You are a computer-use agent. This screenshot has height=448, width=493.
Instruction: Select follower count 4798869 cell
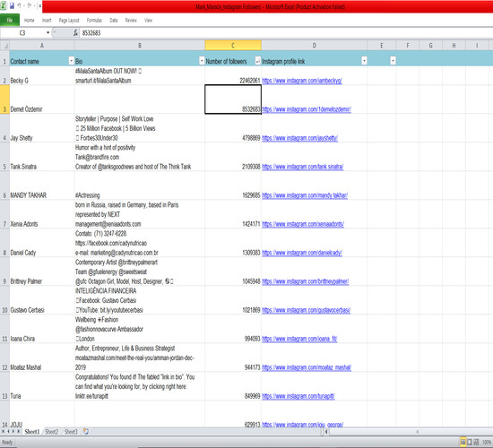[x=233, y=128]
